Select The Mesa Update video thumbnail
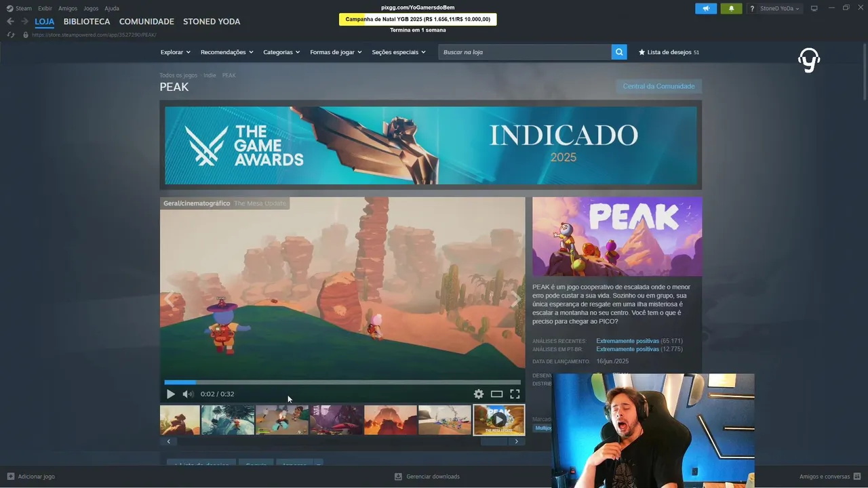This screenshot has height=488, width=868. coord(499,420)
